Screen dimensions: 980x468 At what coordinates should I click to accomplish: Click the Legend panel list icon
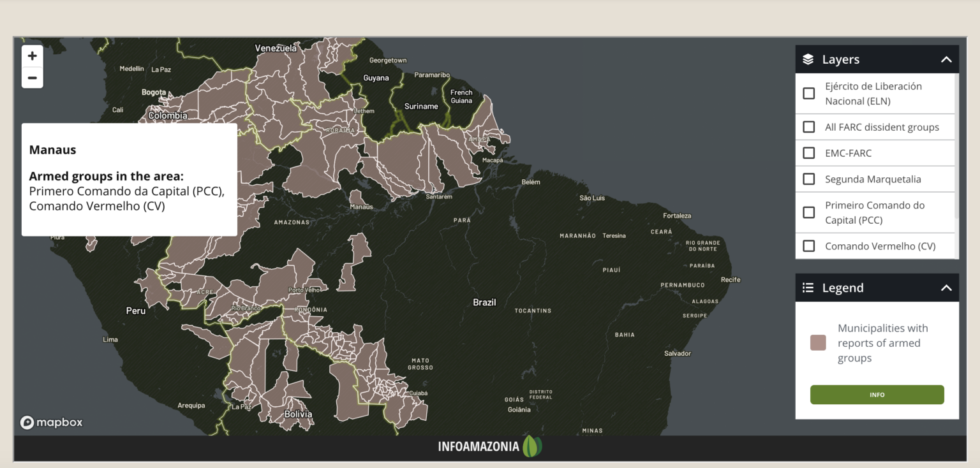click(808, 288)
